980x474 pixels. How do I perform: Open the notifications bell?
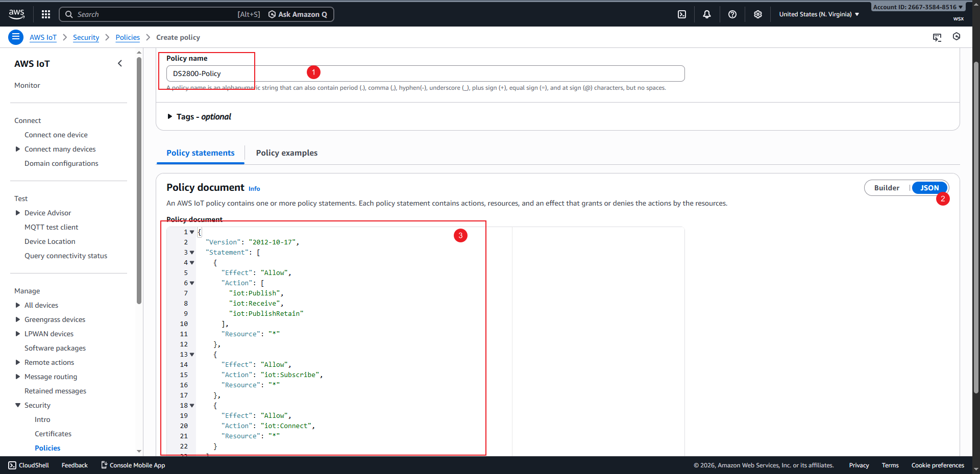(707, 14)
